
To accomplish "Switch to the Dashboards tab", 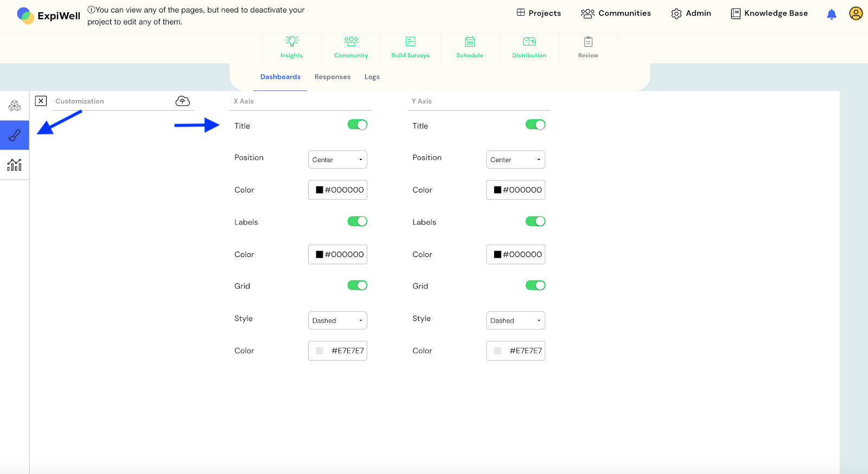I will tap(280, 77).
